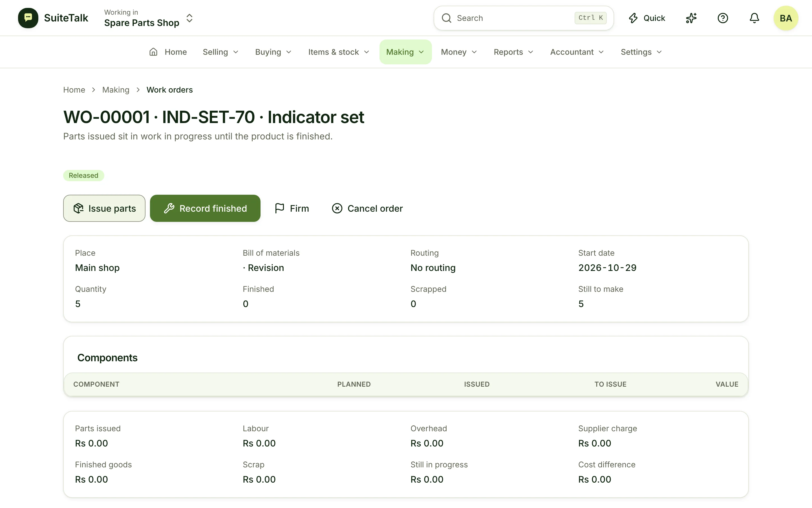Screen dimensions: 812x508
Task: Click the wrench icon on Record finished
Action: click(x=169, y=208)
